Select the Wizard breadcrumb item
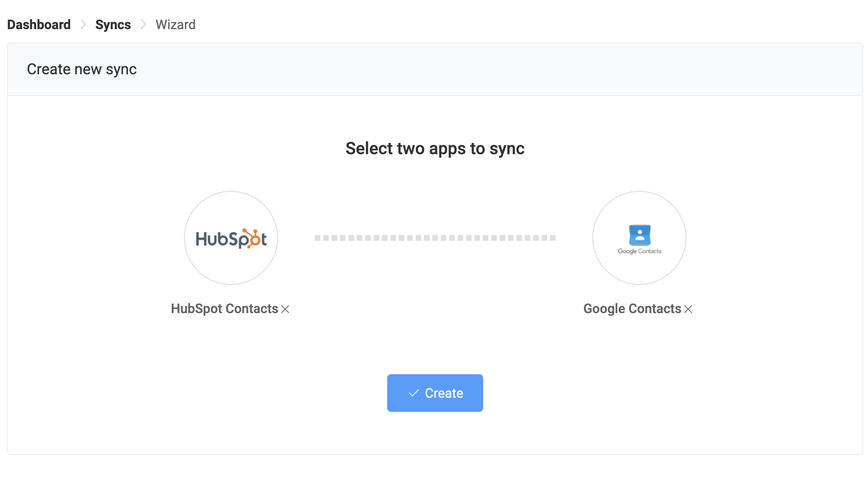Image resolution: width=868 pixels, height=488 pixels. pos(175,24)
